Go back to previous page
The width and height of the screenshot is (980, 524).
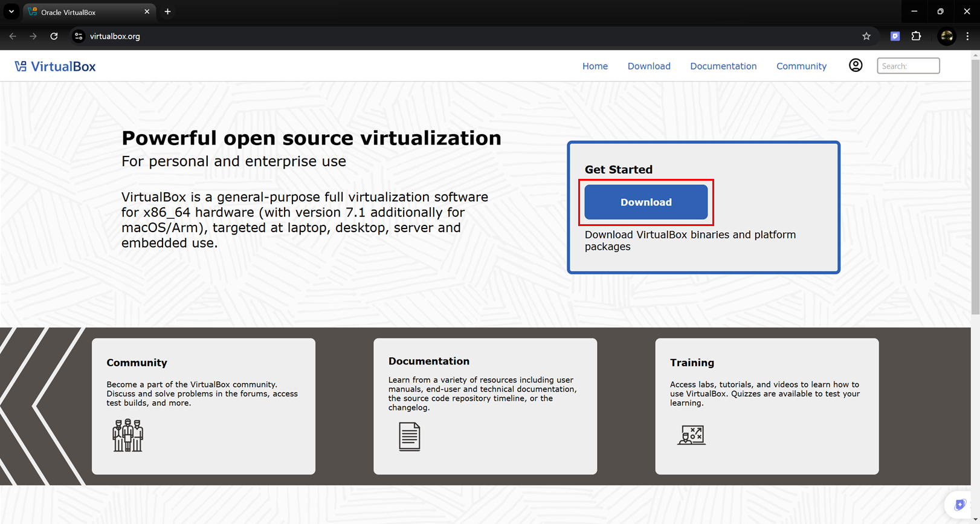coord(13,36)
